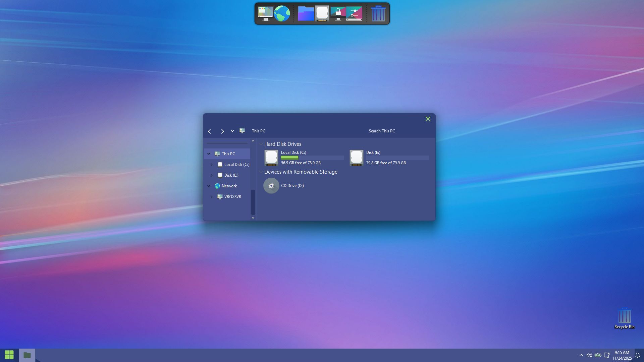Expand the VBOXSVR network node
The image size is (644, 362).
(x=211, y=197)
